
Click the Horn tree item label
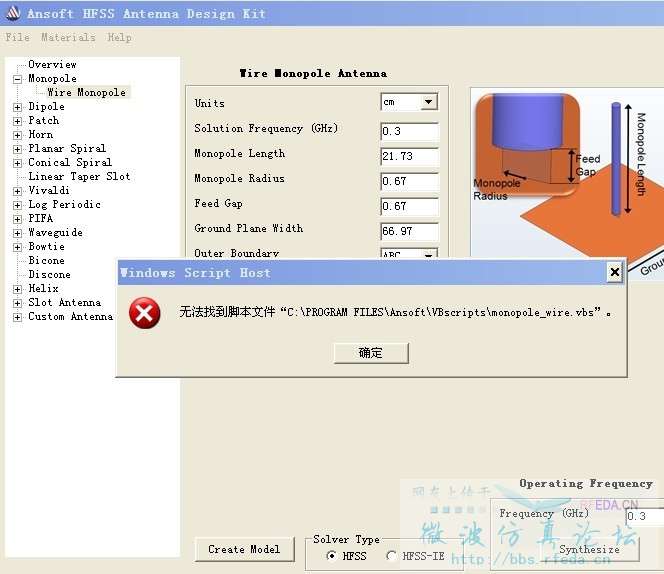[41, 134]
